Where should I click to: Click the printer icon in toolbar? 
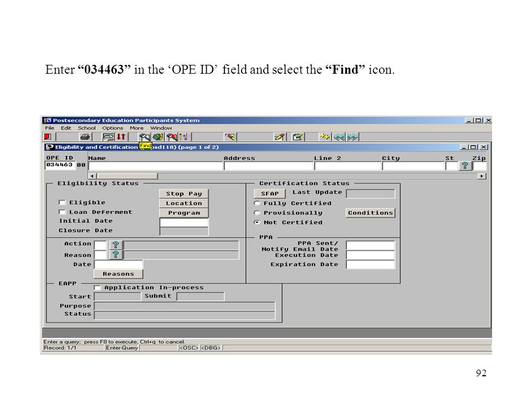[85, 137]
